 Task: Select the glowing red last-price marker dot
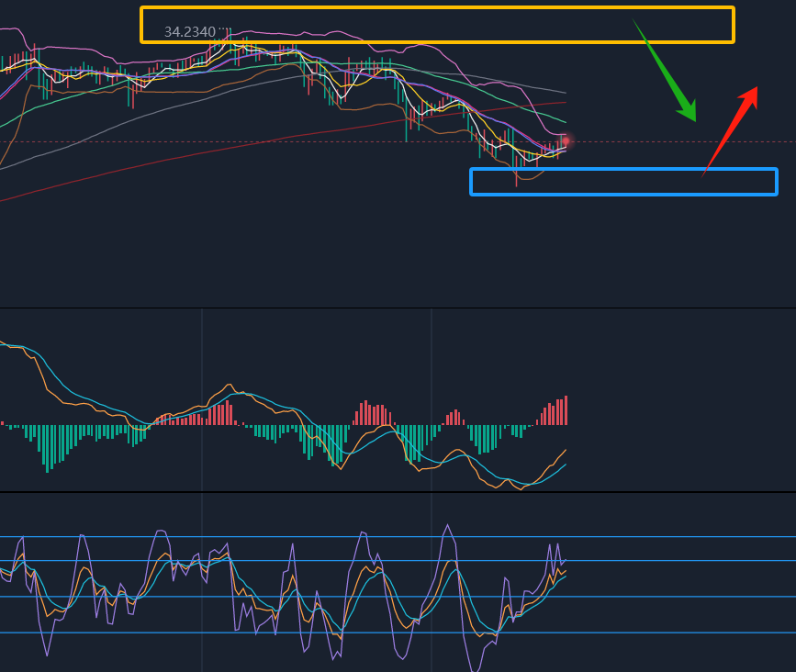[x=566, y=141]
